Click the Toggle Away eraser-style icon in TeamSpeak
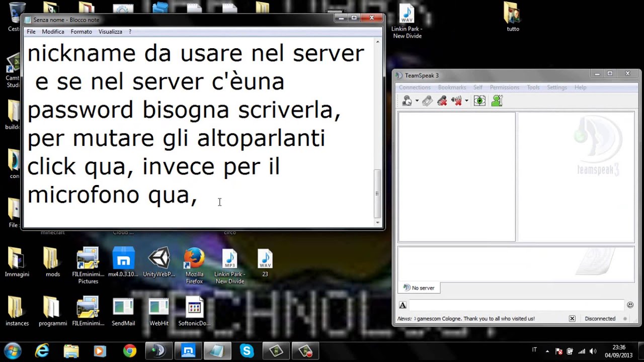 tap(427, 101)
